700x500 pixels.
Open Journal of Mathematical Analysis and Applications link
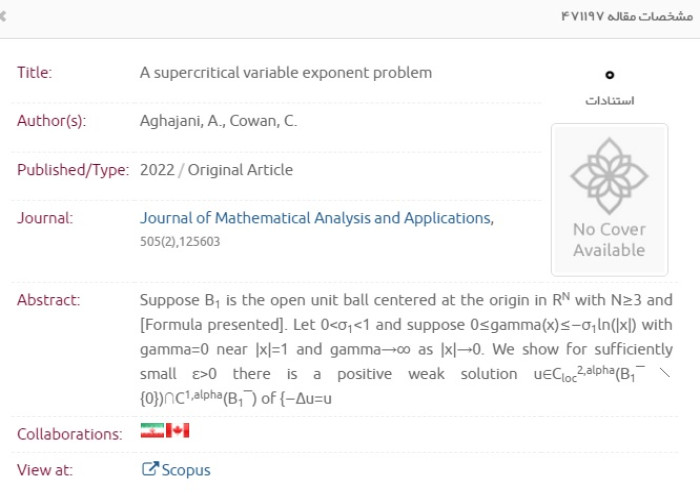(x=317, y=218)
